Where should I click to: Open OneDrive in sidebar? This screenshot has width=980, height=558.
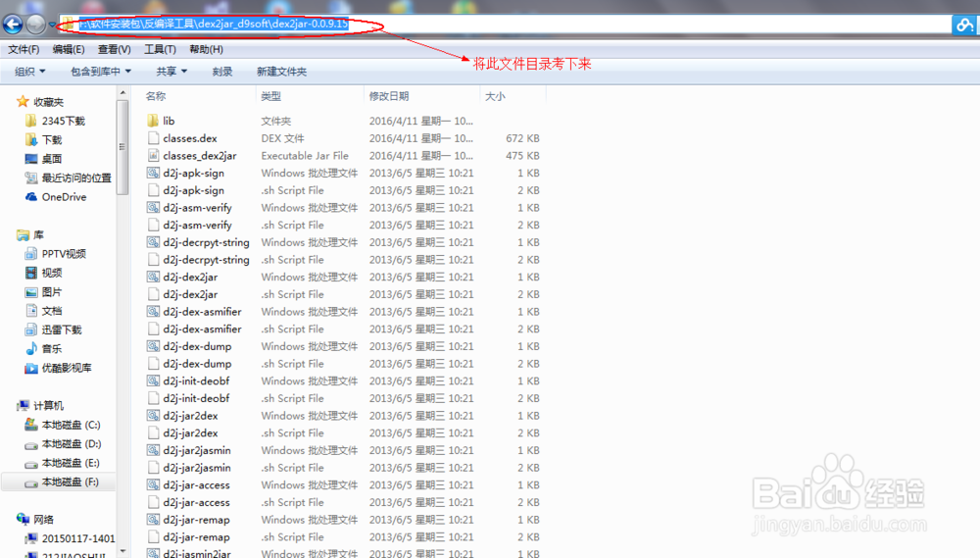pyautogui.click(x=56, y=197)
